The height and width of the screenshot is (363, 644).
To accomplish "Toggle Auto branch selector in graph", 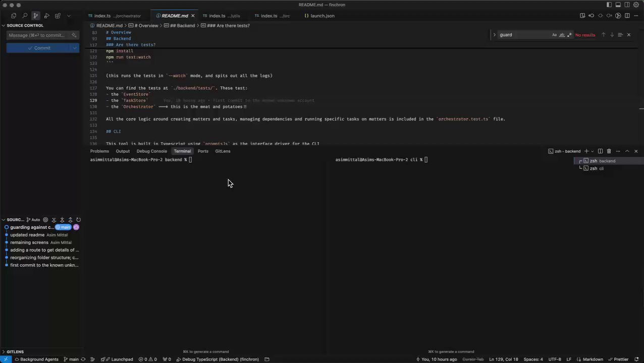I will point(33,220).
